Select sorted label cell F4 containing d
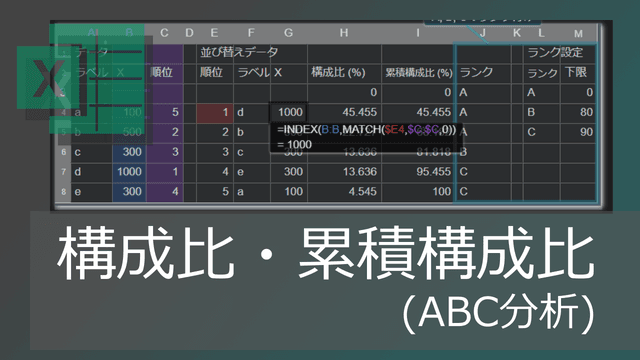This screenshot has width=640, height=360. pyautogui.click(x=252, y=113)
